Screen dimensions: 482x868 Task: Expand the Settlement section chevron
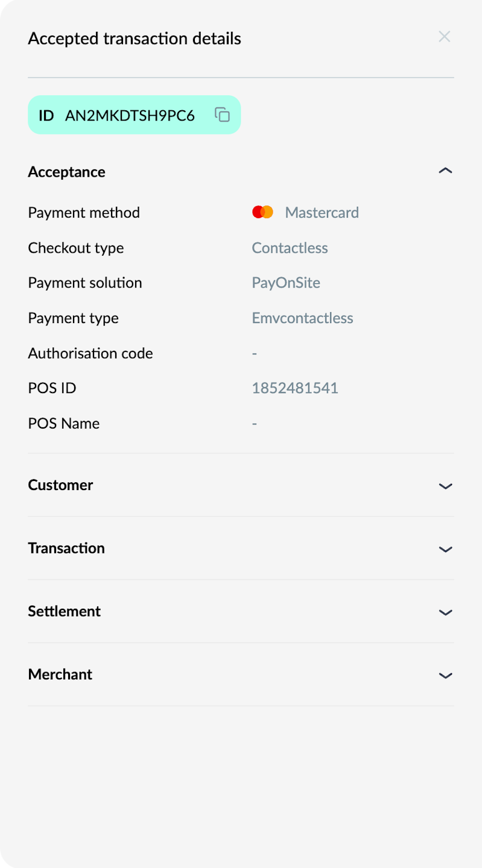pyautogui.click(x=445, y=612)
